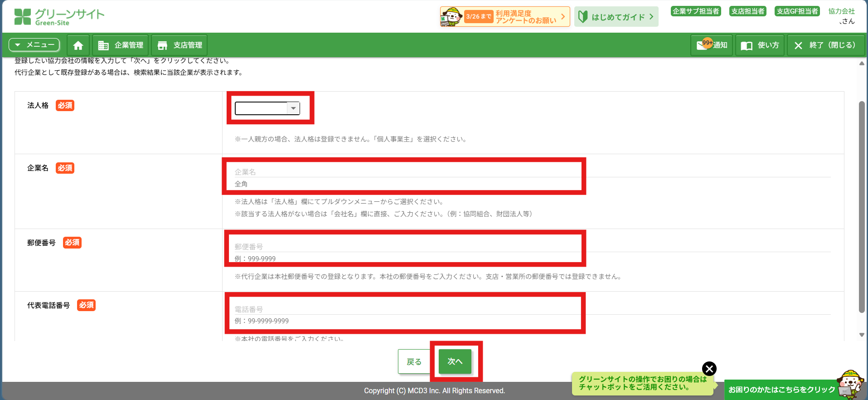Screen dimensions: 868x400
Task: Open the 利用満足度アンケート banner
Action: pos(505,17)
